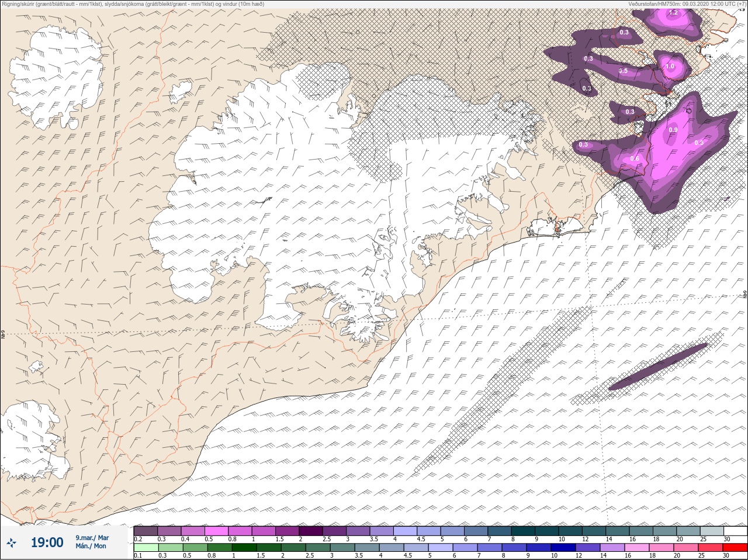Click the '1.0' precipitation value on the map
Viewport: 748px width, 560px height.
(670, 67)
